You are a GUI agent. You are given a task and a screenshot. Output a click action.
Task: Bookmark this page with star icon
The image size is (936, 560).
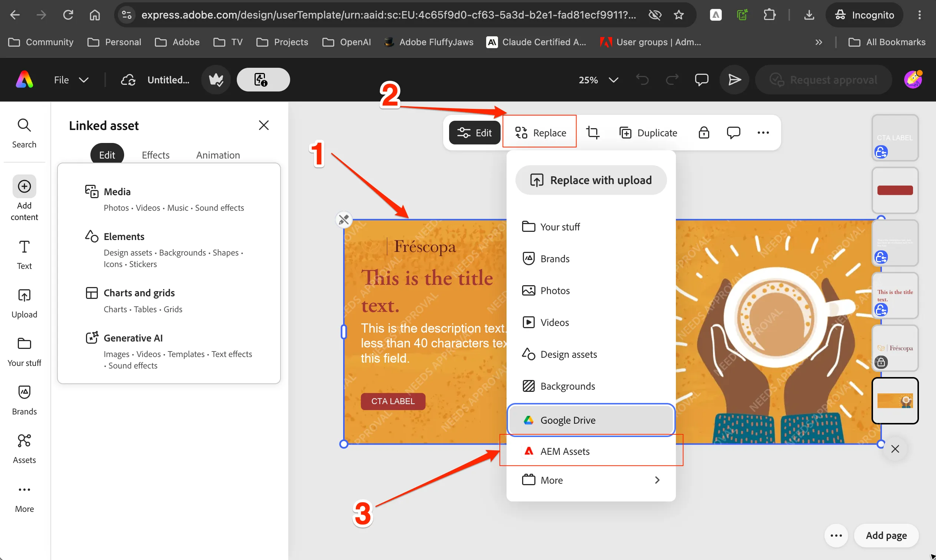pyautogui.click(x=678, y=15)
